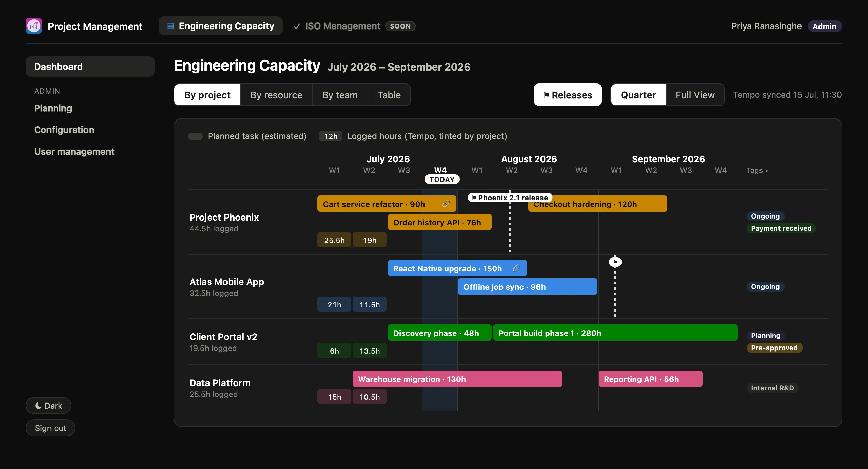This screenshot has height=469, width=868.
Task: Click the moon icon for Dark theme
Action: coord(39,406)
